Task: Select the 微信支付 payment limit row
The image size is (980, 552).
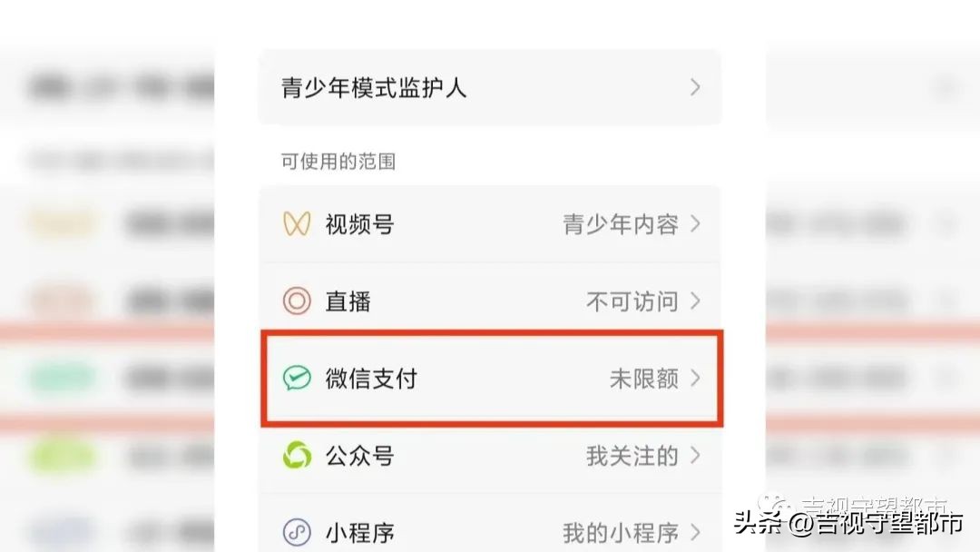Action: coord(490,379)
